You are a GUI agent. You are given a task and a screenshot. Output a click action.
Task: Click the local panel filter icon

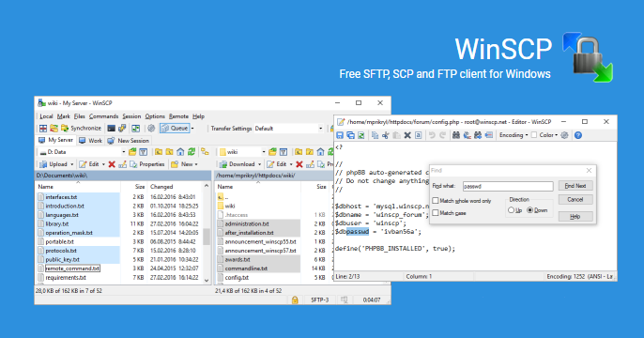click(144, 152)
